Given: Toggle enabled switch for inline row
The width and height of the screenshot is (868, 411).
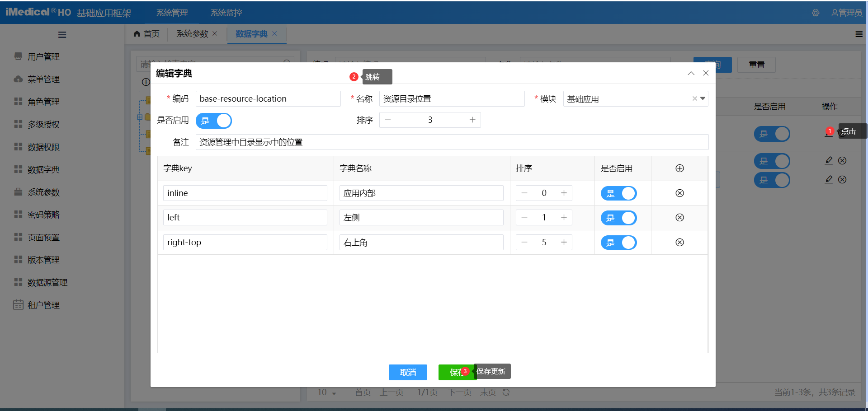Looking at the screenshot, I should click(x=618, y=193).
